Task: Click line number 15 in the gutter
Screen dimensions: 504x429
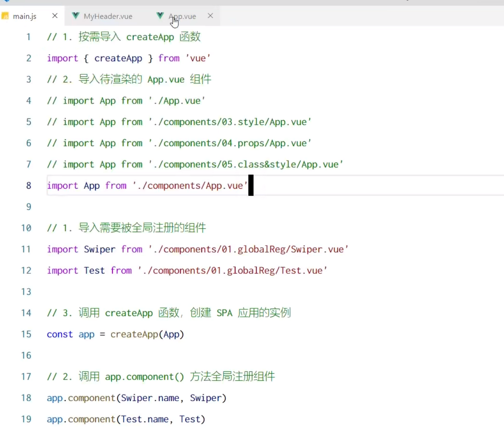Action: (26, 334)
